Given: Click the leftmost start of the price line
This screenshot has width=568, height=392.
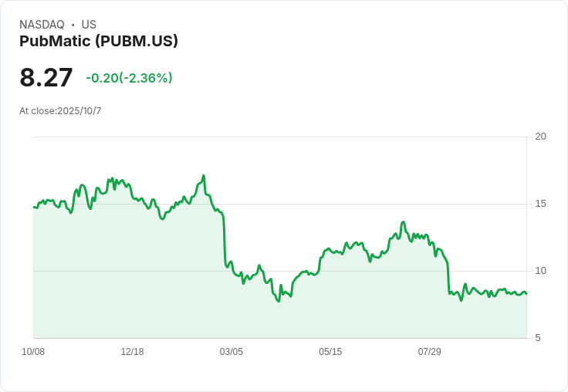Looking at the screenshot, I should (33, 207).
